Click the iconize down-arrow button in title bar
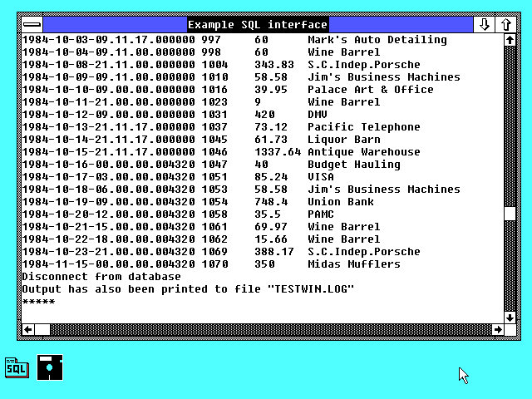 [x=484, y=24]
